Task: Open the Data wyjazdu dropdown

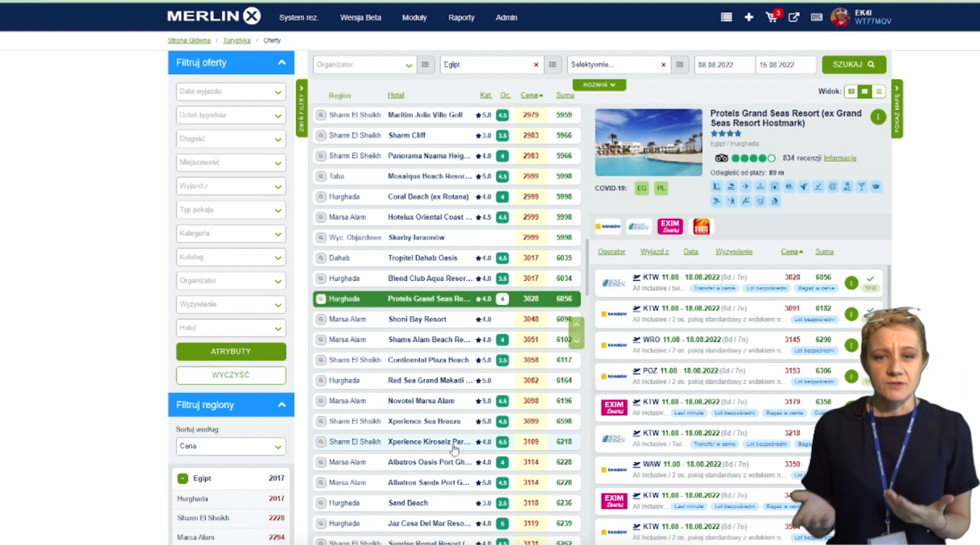Action: [x=231, y=92]
